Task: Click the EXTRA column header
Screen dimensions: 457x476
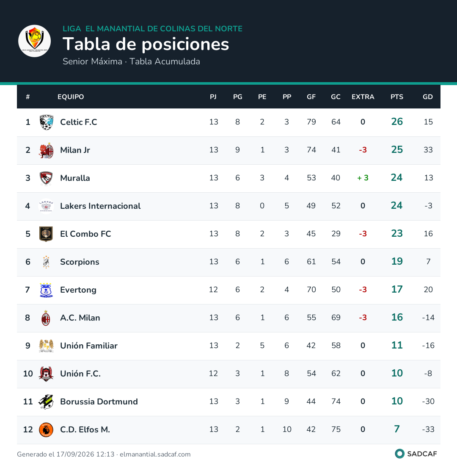Action: (363, 97)
